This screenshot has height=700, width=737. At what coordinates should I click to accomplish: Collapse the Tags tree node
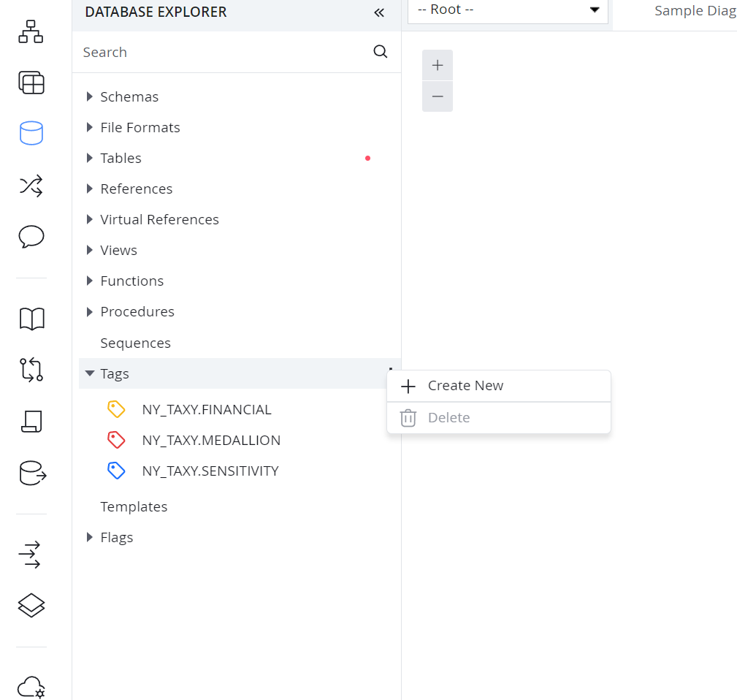90,373
